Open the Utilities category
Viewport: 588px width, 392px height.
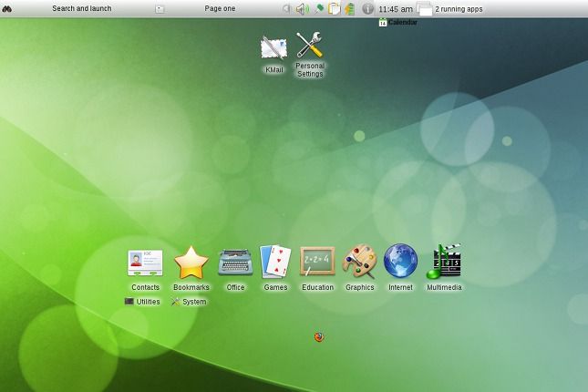142,302
